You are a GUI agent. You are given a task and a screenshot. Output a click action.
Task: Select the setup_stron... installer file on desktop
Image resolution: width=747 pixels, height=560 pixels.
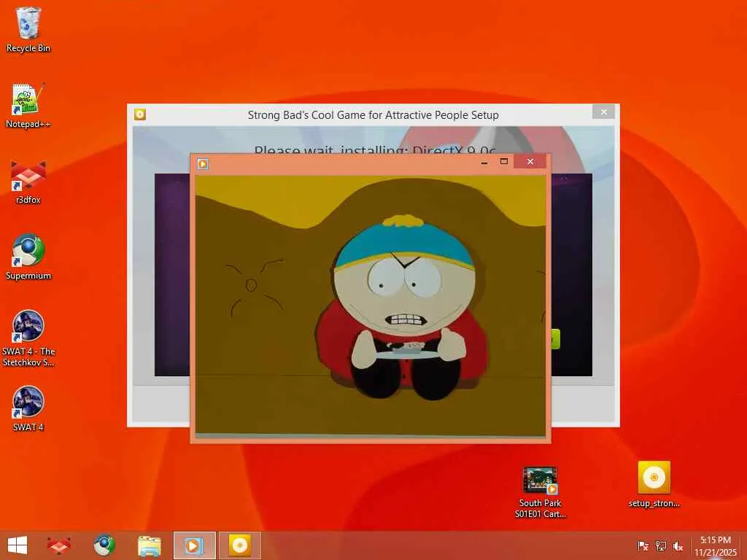click(654, 484)
